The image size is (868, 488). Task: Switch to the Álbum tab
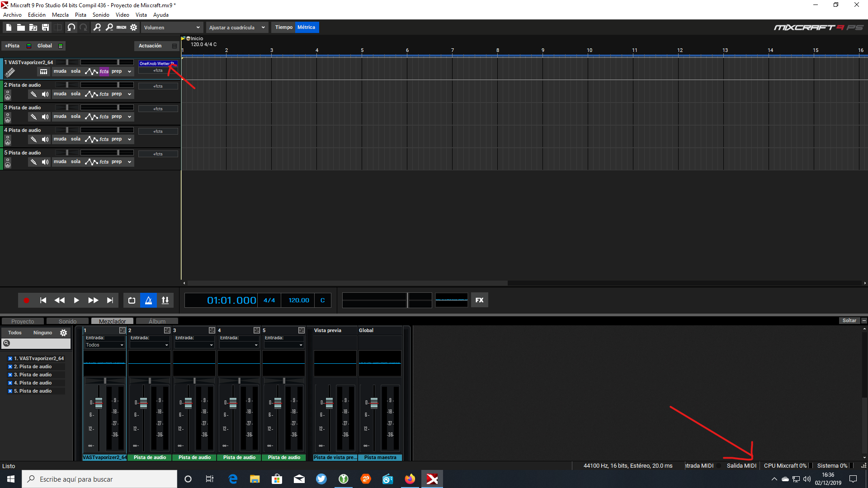pyautogui.click(x=157, y=322)
